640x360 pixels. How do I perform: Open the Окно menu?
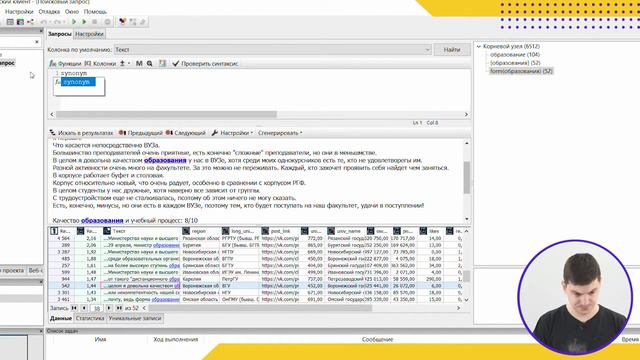click(x=71, y=11)
